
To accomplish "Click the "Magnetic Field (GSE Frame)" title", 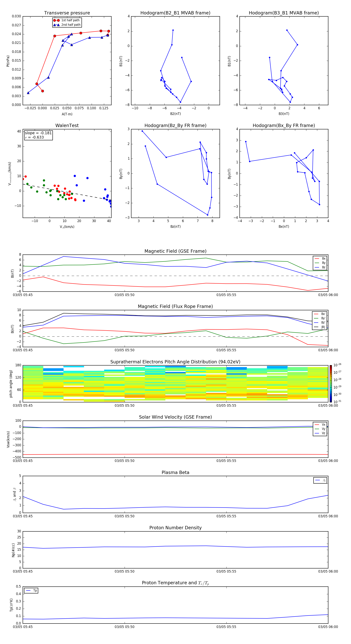I will pos(175,251).
